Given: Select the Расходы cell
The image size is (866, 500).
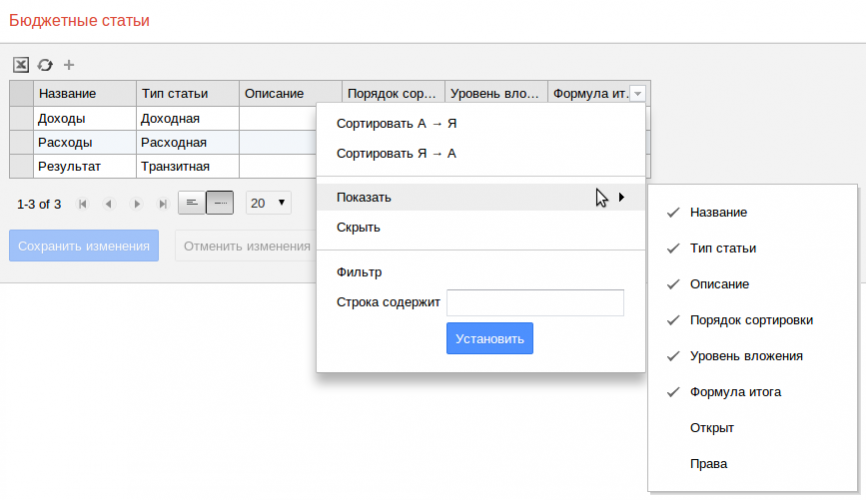Looking at the screenshot, I should (x=85, y=143).
